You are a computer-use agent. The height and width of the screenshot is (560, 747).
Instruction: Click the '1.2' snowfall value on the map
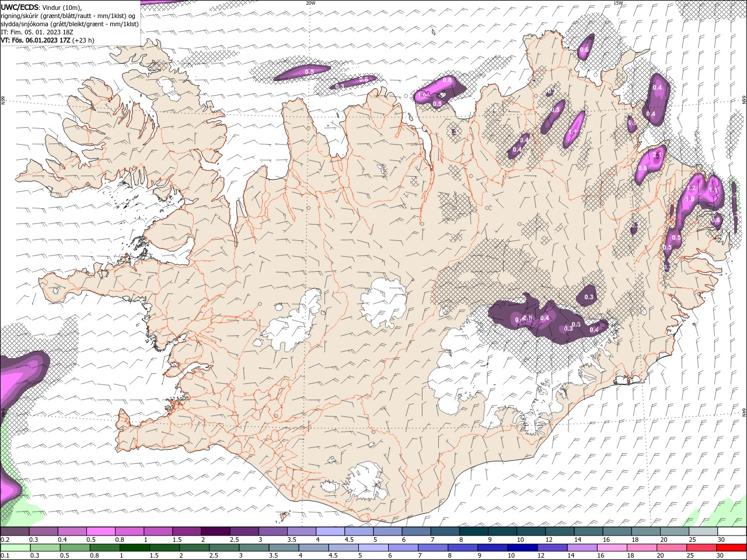(x=692, y=188)
